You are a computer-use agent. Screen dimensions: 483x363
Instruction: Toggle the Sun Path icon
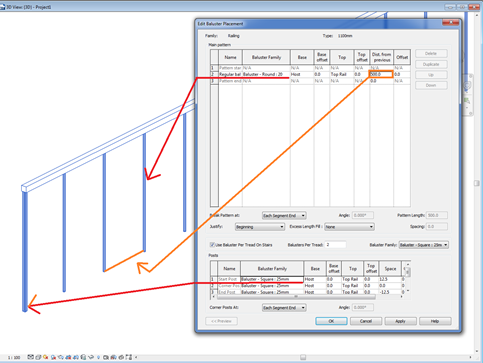[x=45, y=357]
